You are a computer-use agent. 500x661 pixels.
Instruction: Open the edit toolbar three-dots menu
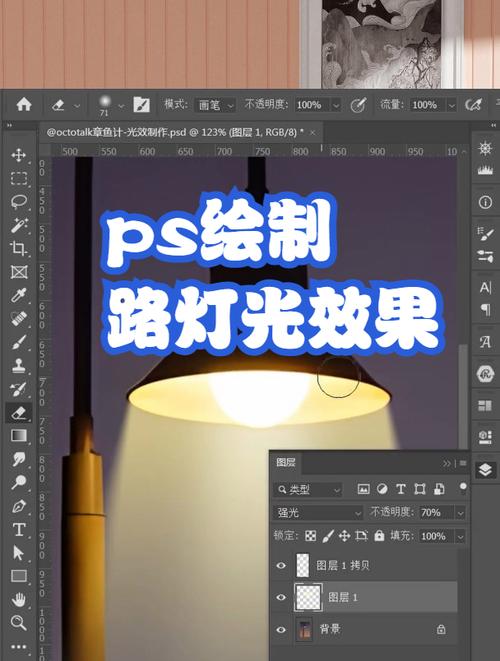[19, 647]
